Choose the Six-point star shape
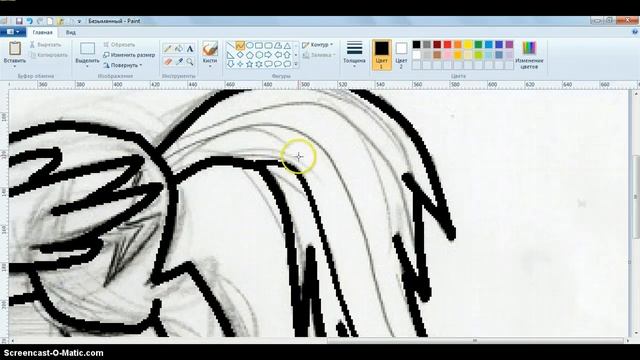This screenshot has width=640, height=360. (x=259, y=64)
